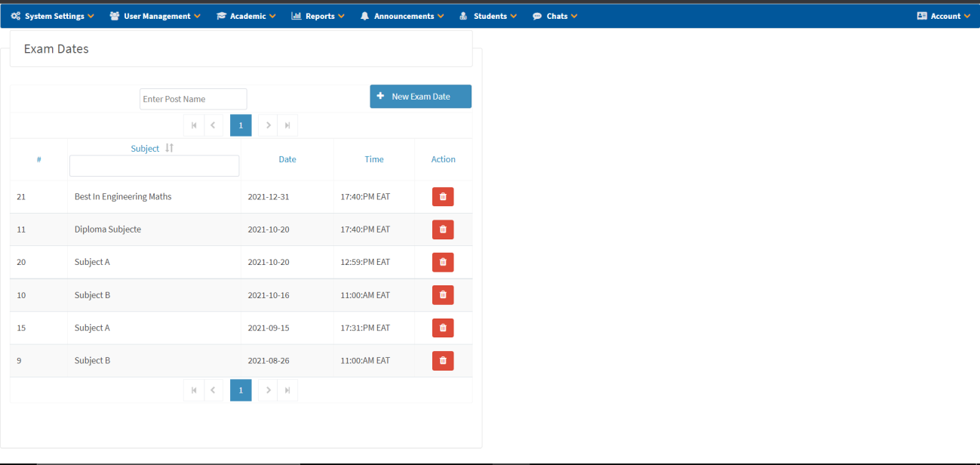980x465 pixels.
Task: Click the sort arrows next to Subject header
Action: [169, 148]
